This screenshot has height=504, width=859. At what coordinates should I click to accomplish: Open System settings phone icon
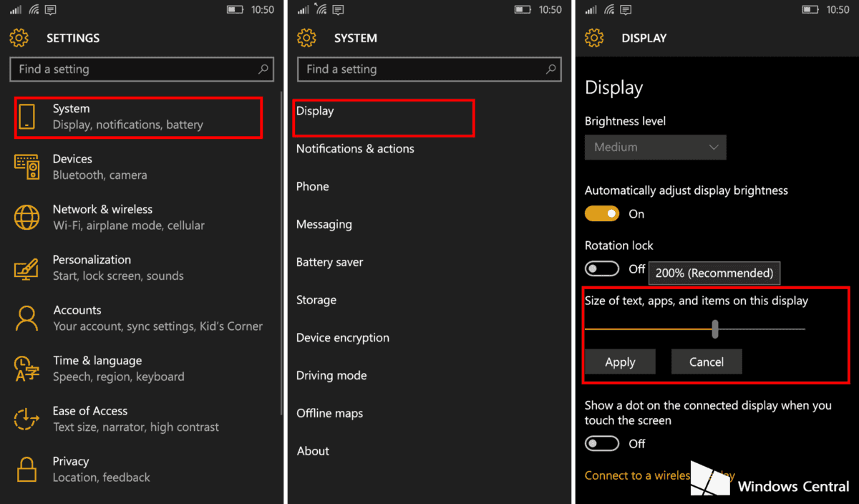pos(27,117)
